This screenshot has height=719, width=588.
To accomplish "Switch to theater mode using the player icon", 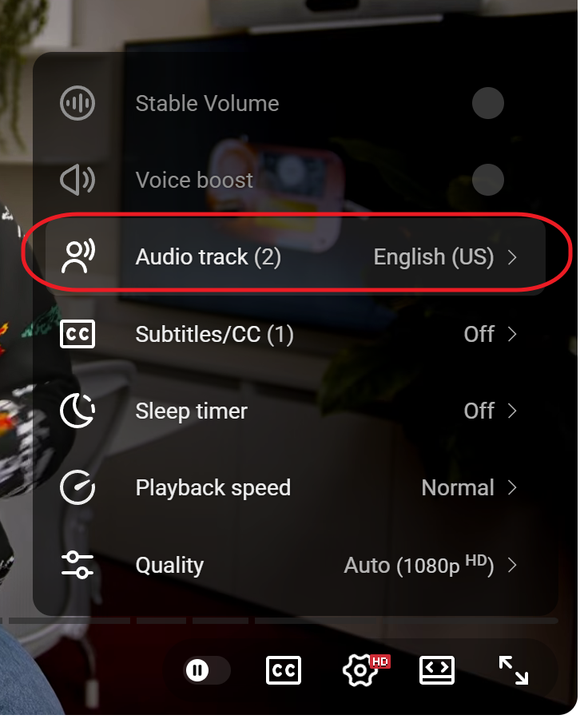I will pyautogui.click(x=437, y=670).
